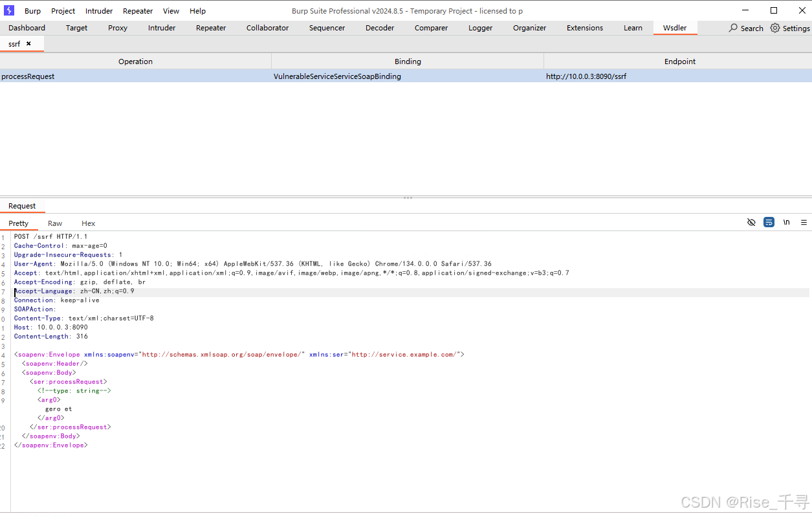Click the Search magnifier icon
The width and height of the screenshot is (812, 516).
(733, 28)
